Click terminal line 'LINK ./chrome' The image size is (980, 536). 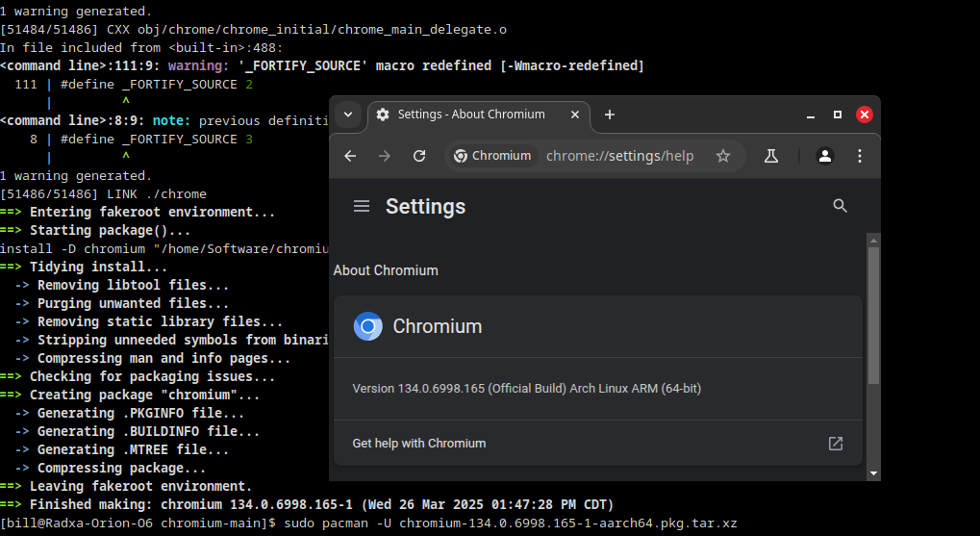[x=103, y=193]
